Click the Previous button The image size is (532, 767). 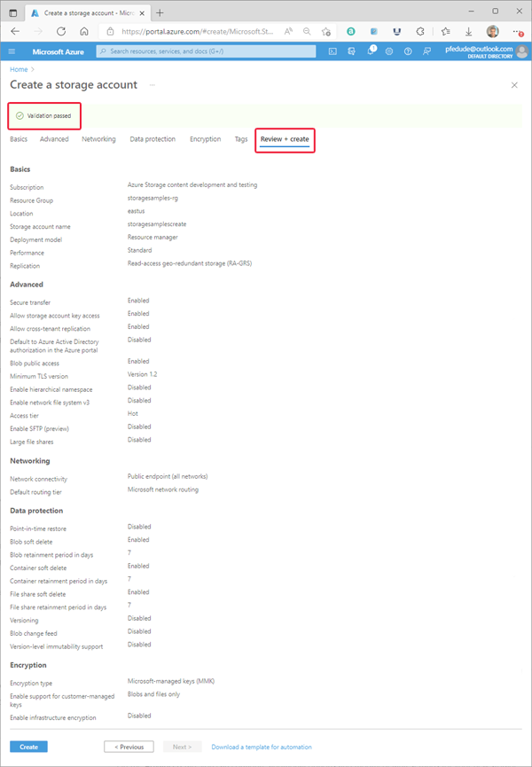129,747
